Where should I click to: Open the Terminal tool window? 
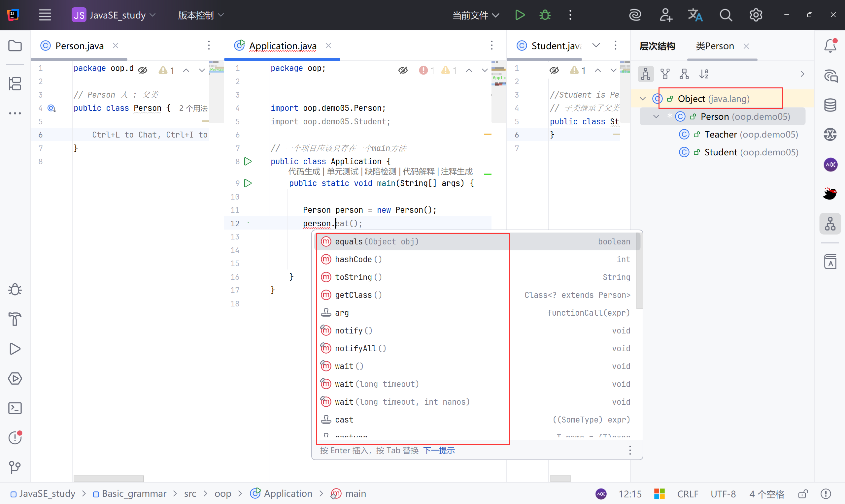tap(15, 408)
